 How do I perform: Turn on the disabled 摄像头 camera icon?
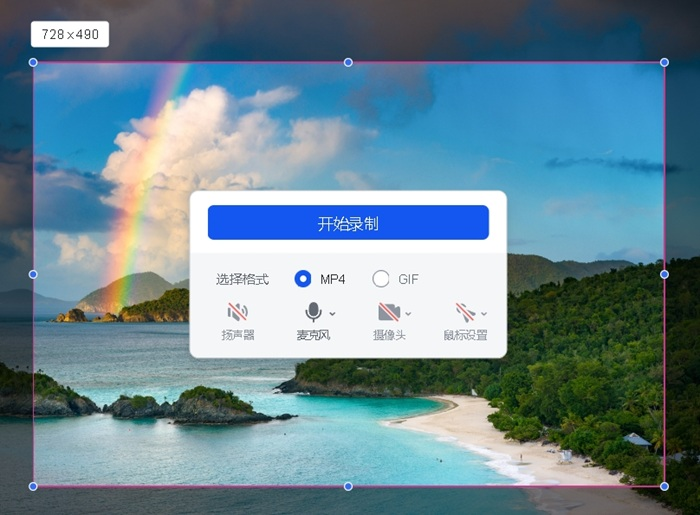coord(388,312)
